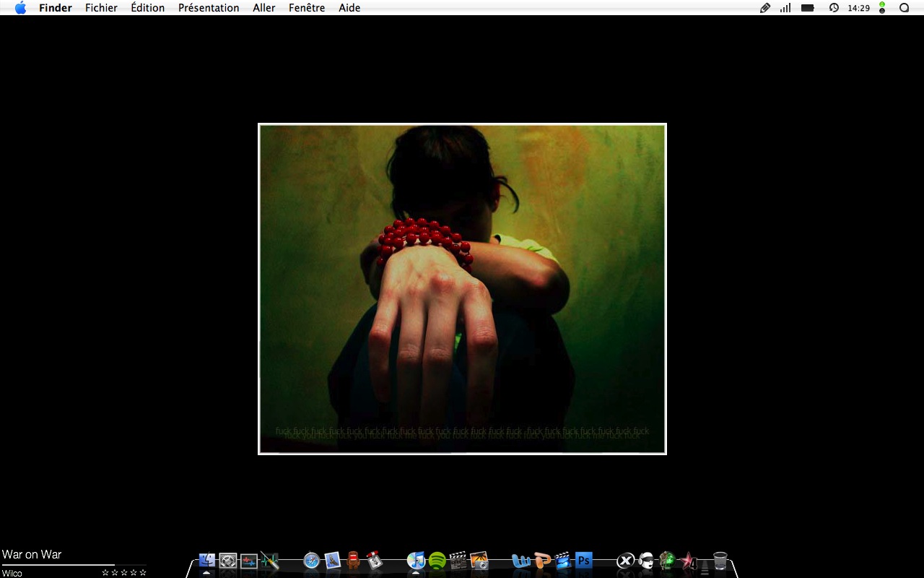
Task: Click the song progress bar under War on War
Action: (x=74, y=564)
